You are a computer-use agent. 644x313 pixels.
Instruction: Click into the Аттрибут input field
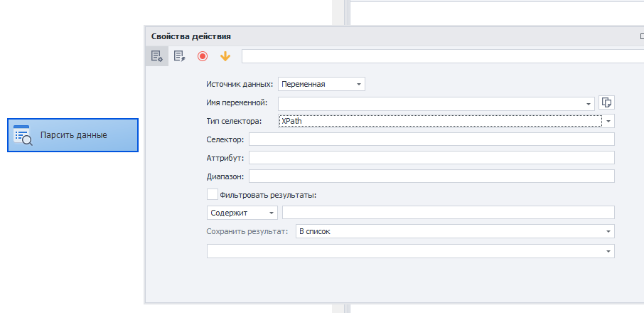point(431,158)
